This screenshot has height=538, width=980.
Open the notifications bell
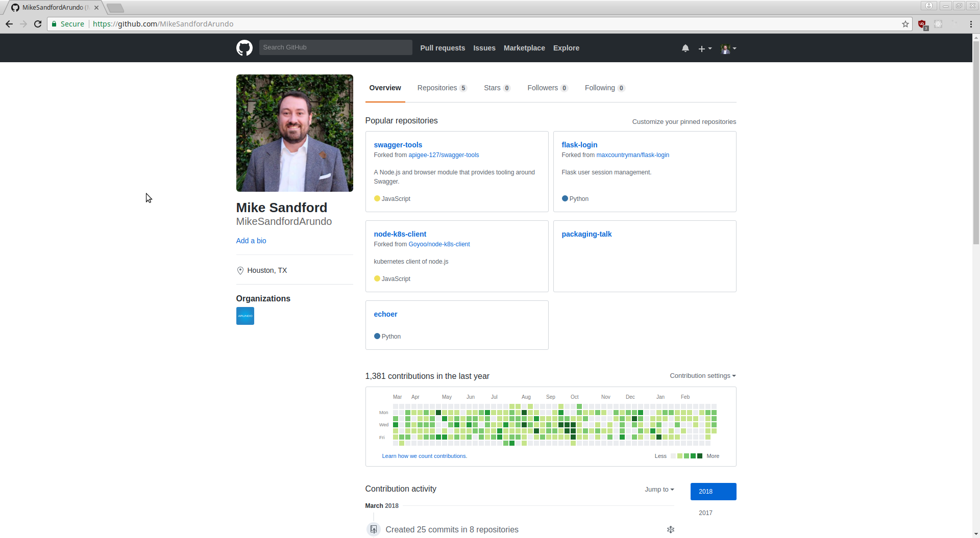click(685, 48)
